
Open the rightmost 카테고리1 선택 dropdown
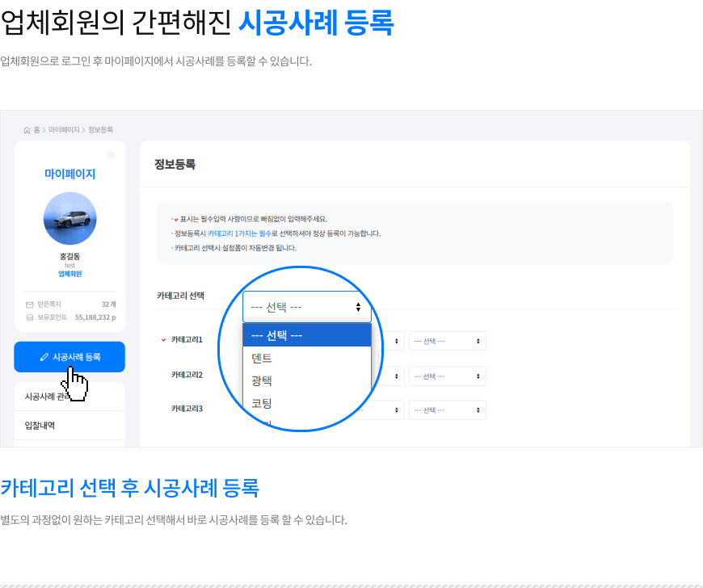[x=448, y=341]
